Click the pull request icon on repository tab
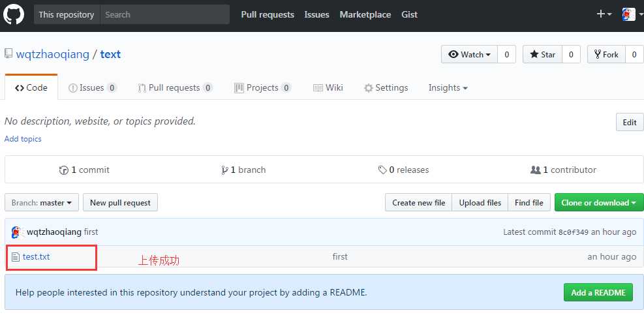644x319 pixels. tap(142, 88)
